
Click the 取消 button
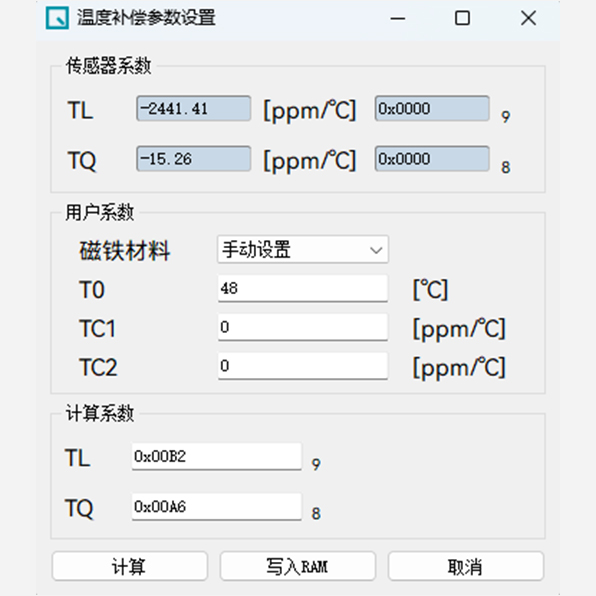466,566
